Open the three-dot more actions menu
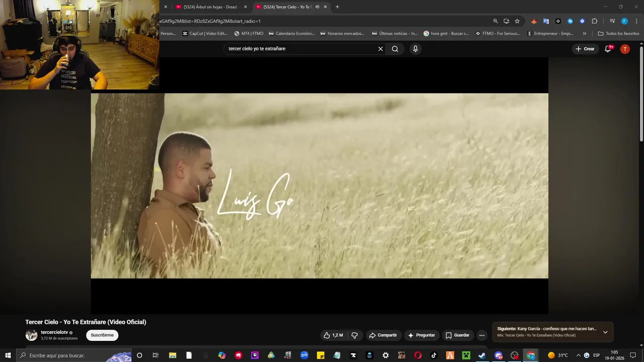Image resolution: width=644 pixels, height=362 pixels. coord(481,335)
